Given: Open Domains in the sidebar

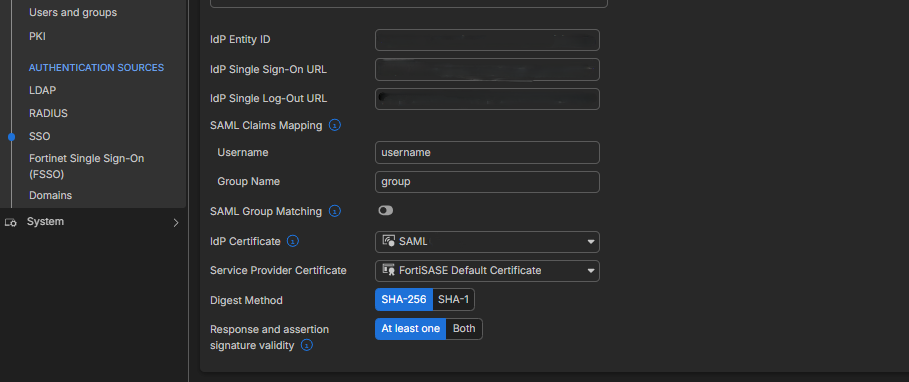Looking at the screenshot, I should pyautogui.click(x=50, y=196).
